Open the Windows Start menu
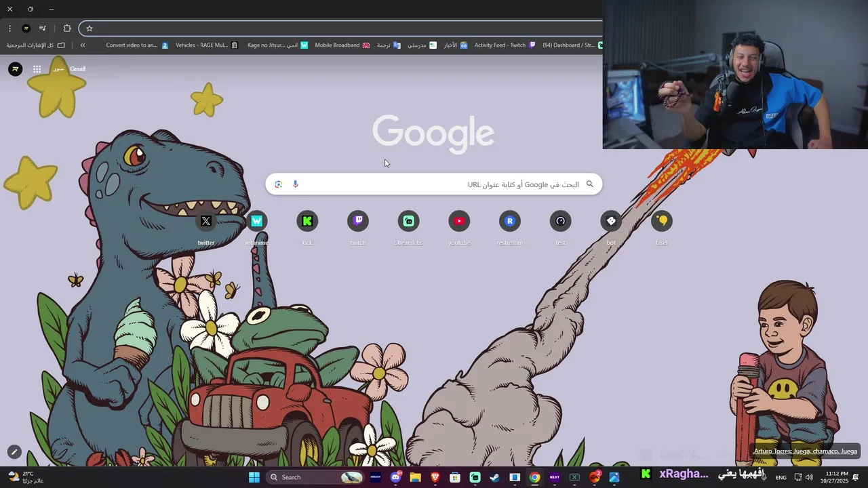868x488 pixels. click(254, 477)
